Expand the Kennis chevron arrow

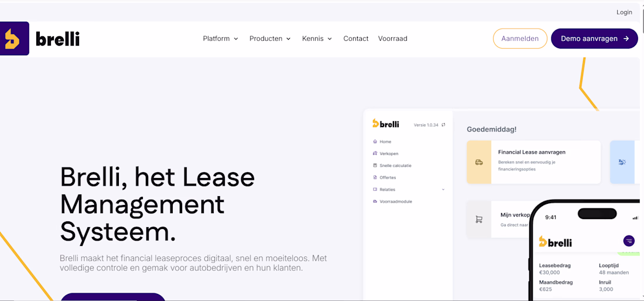pyautogui.click(x=330, y=39)
